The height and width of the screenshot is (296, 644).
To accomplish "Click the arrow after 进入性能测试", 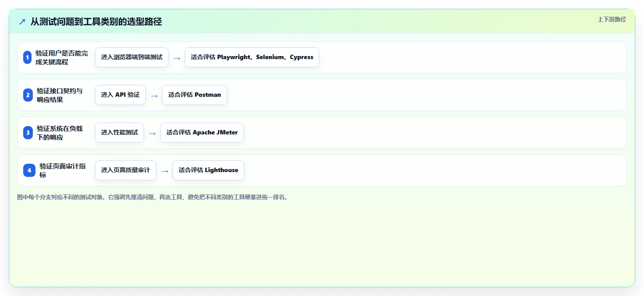I will pyautogui.click(x=152, y=133).
